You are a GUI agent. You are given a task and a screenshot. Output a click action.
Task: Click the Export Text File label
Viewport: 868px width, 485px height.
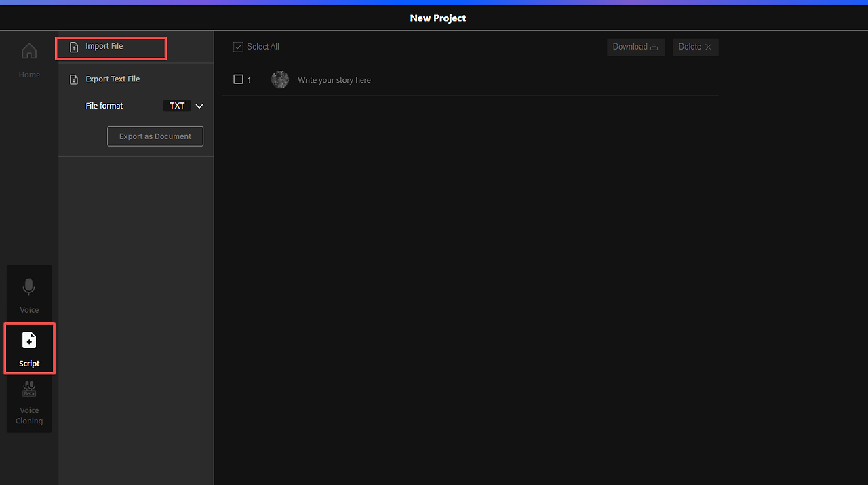click(x=113, y=79)
